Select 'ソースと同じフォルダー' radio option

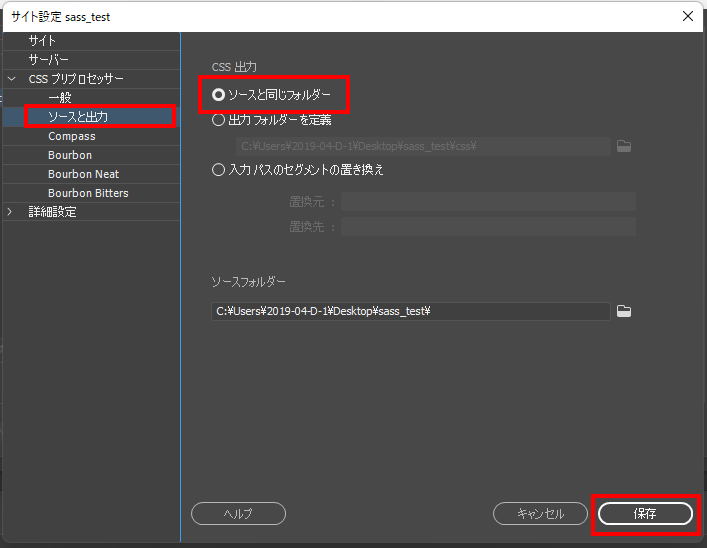coord(219,94)
